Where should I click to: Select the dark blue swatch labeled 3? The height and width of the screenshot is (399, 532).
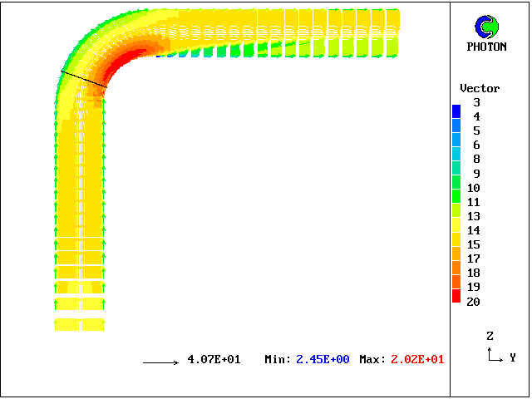point(456,110)
